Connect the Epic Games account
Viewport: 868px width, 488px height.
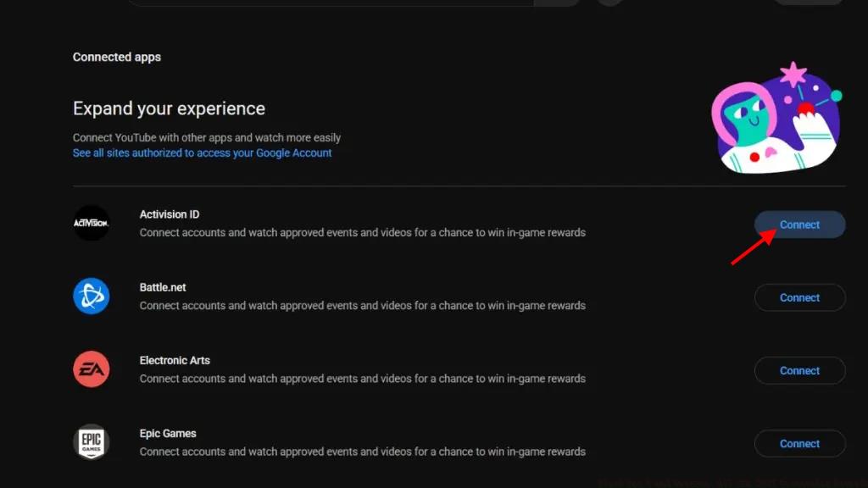[798, 443]
